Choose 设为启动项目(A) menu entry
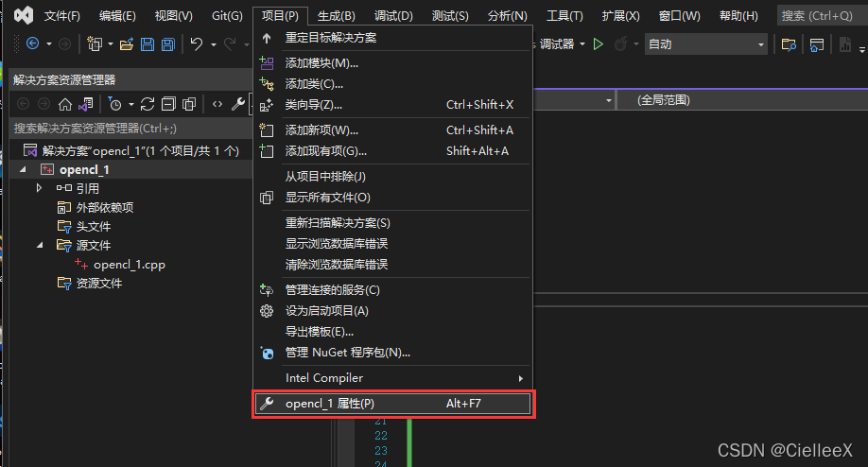 pyautogui.click(x=393, y=311)
